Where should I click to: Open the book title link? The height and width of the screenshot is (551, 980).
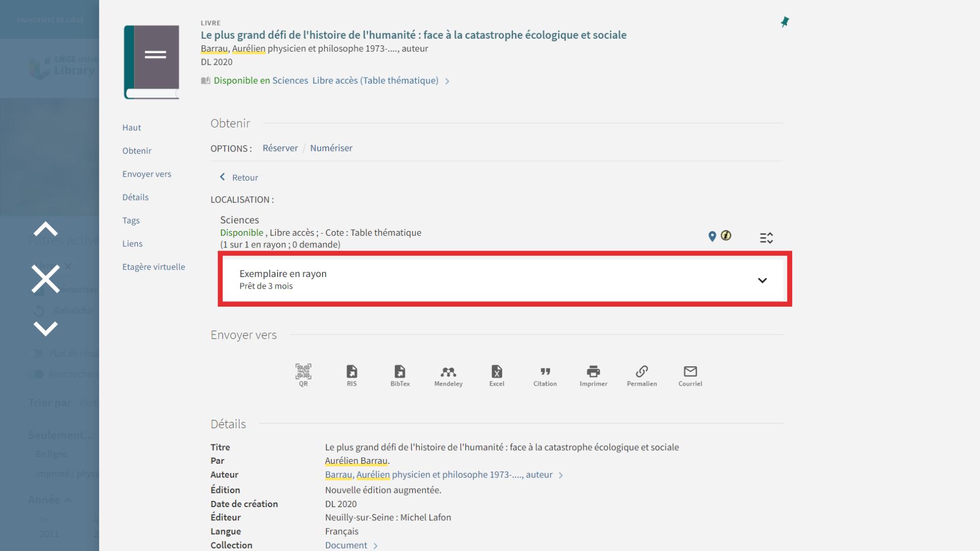(413, 35)
